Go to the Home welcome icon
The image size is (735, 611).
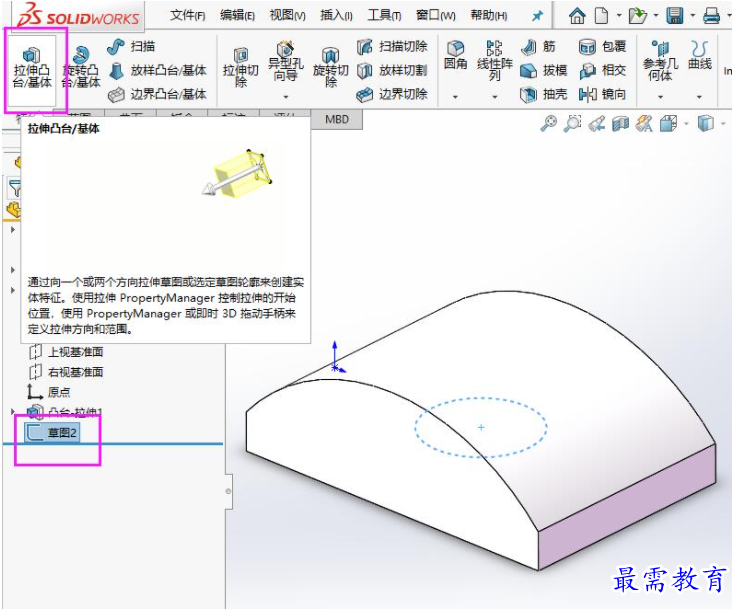tap(577, 16)
